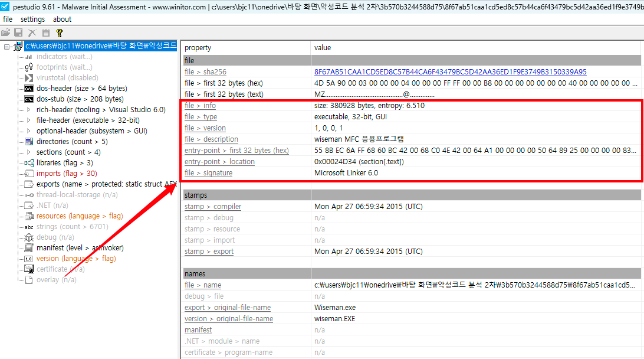
Task: Click the certificate icon in tree
Action: (x=29, y=269)
